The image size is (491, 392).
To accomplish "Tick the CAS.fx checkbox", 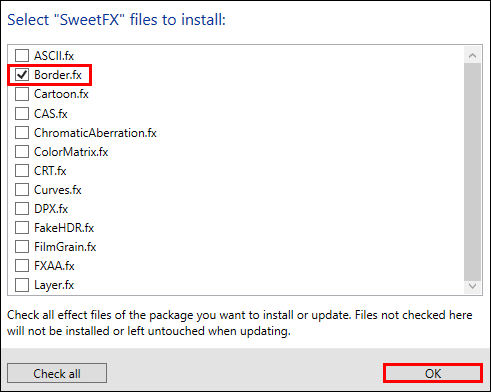I will click(22, 113).
